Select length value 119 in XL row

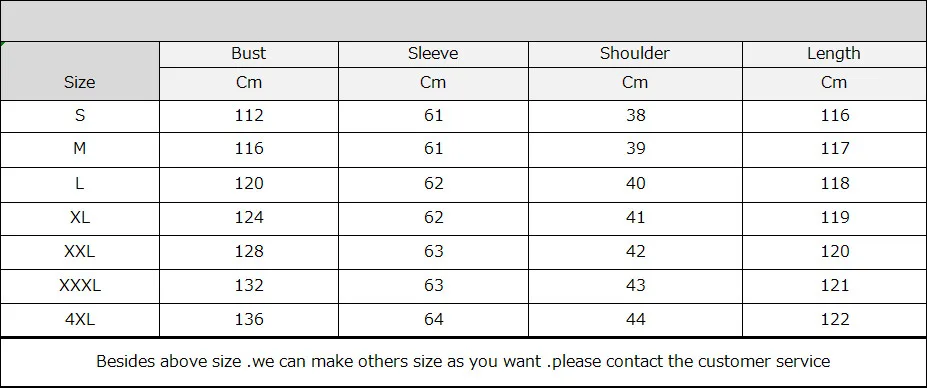(x=835, y=217)
